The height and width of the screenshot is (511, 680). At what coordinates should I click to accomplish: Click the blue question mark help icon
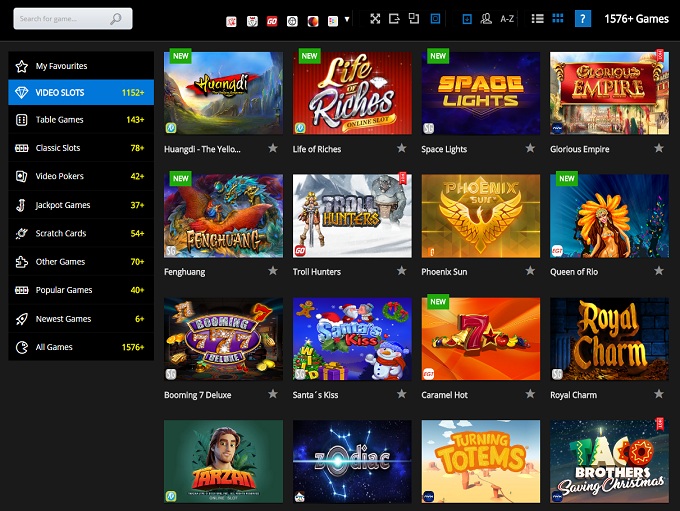pos(583,19)
